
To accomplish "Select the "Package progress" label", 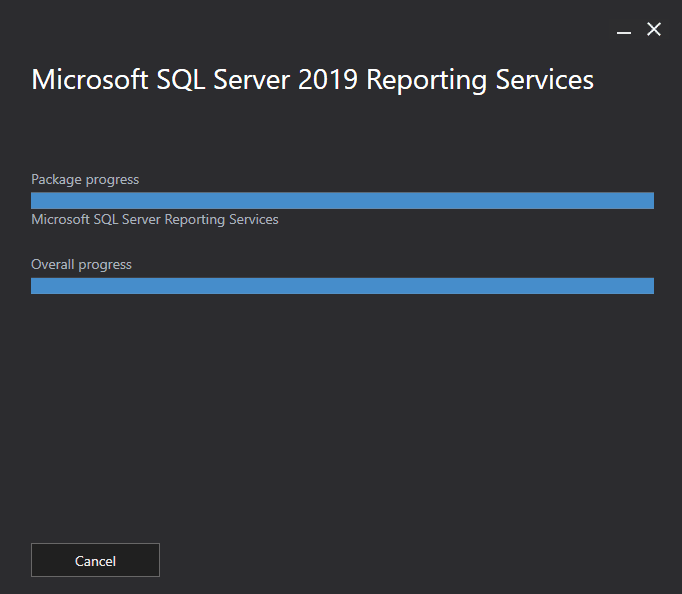I will pos(85,180).
